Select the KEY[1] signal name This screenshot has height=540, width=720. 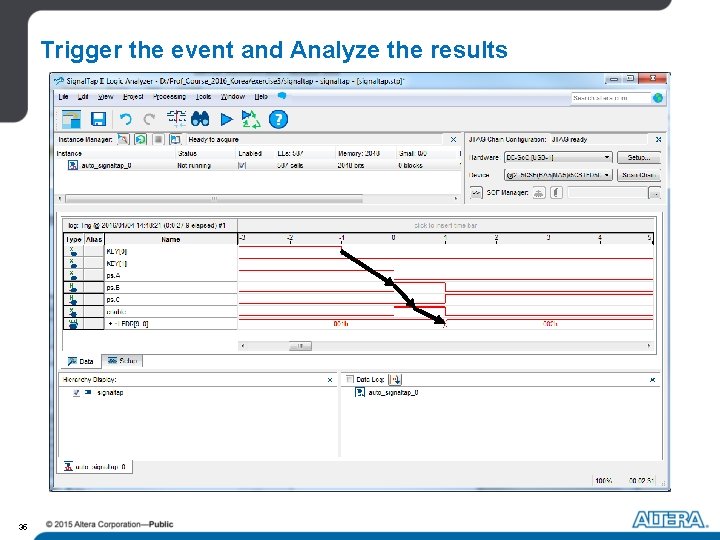tap(116, 264)
